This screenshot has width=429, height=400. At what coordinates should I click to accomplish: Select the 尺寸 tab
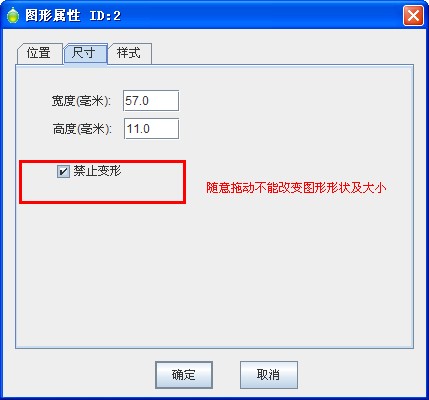(85, 53)
